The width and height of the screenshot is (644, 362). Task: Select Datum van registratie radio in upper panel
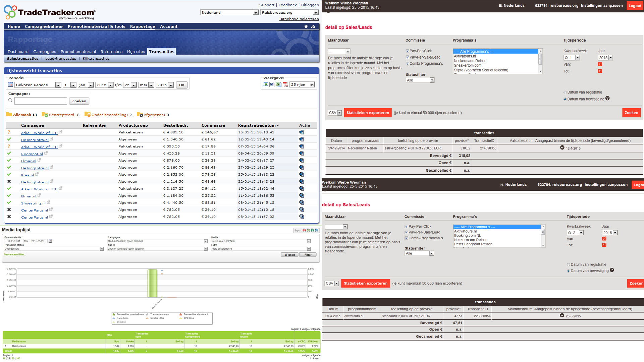565,93
